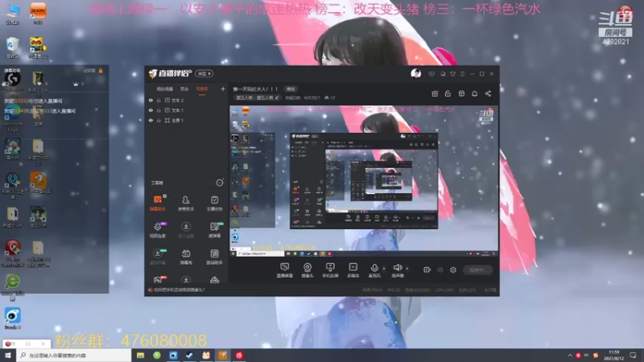Open the toolbox tool in row two, column one
The width and height of the screenshot is (644, 362).
pos(158,230)
